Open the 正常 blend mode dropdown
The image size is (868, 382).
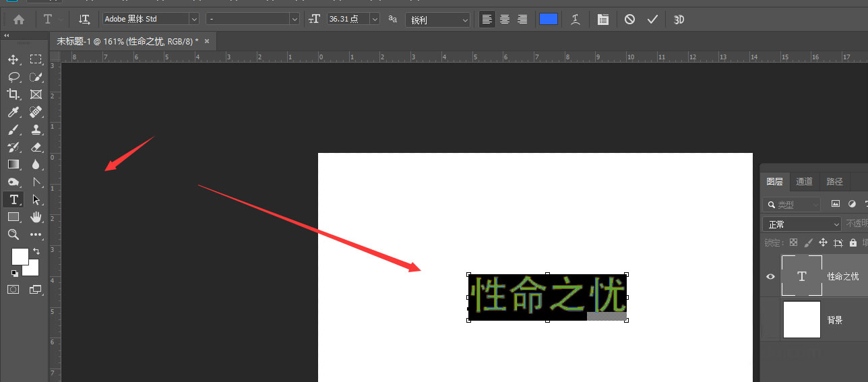[x=802, y=224]
